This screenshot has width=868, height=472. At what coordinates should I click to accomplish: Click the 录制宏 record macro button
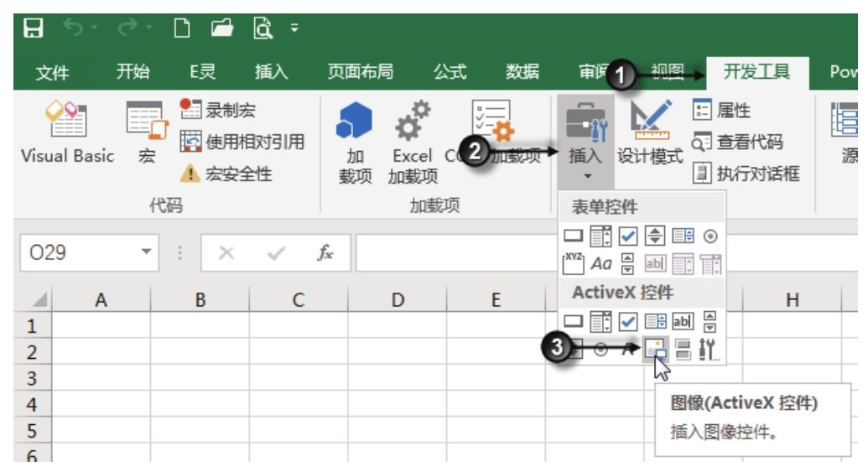point(219,111)
